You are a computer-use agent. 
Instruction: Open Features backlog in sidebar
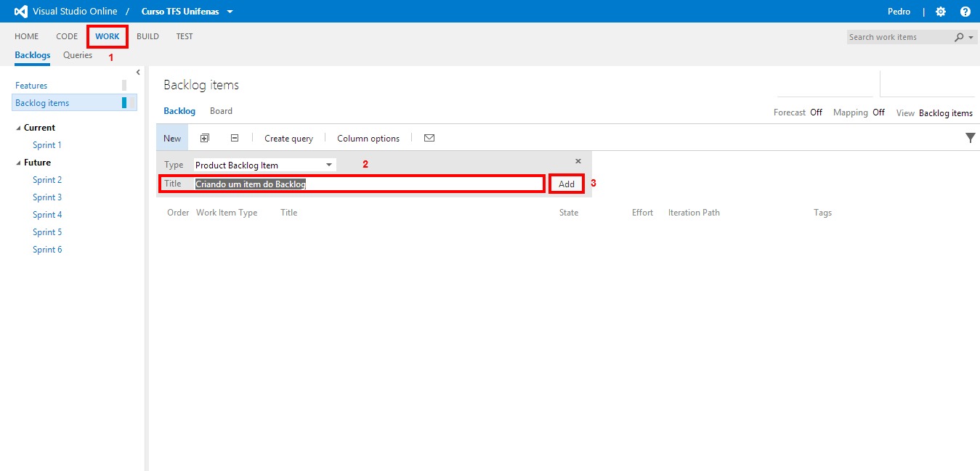click(31, 86)
